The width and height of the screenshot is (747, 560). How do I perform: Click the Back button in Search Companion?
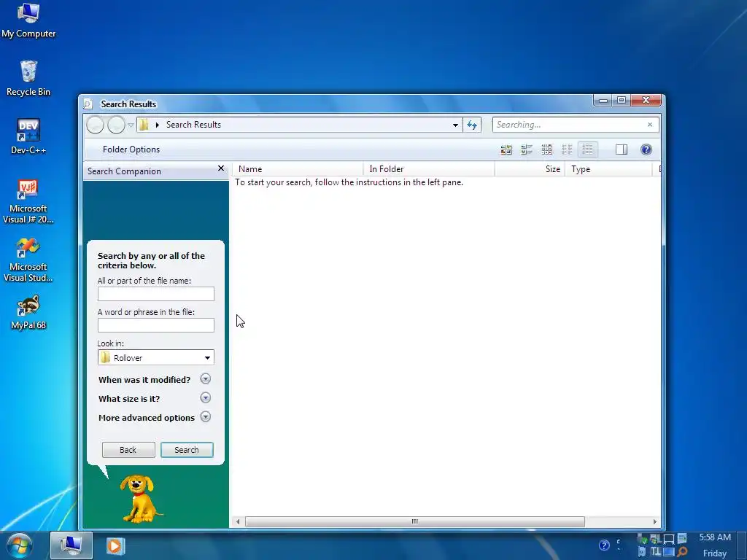coord(128,450)
